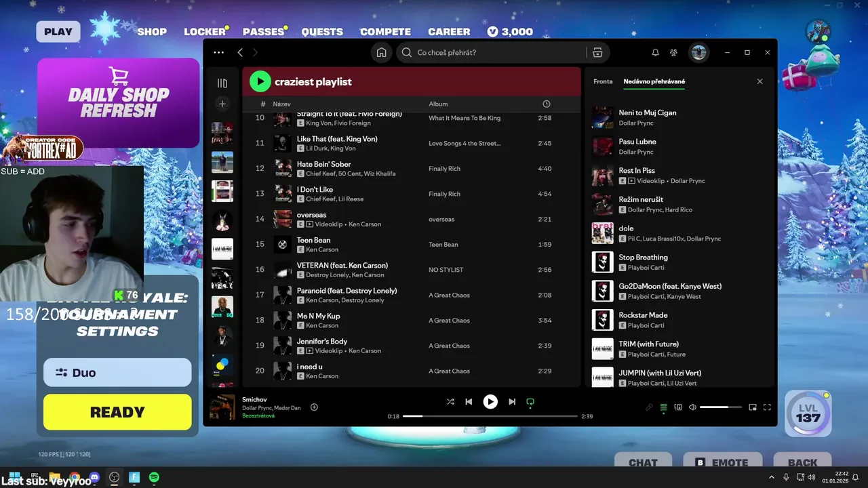This screenshot has width=868, height=488.
Task: Show lyrics microphone icon in player bar
Action: [x=649, y=407]
